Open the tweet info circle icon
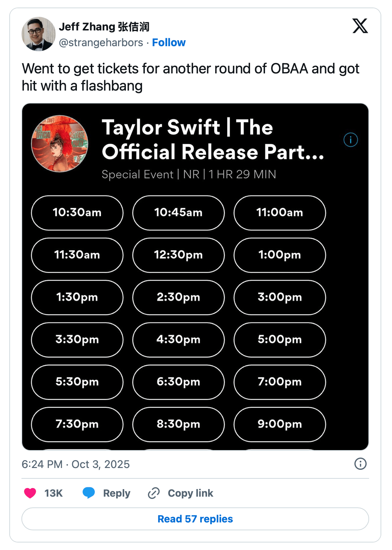 click(360, 464)
